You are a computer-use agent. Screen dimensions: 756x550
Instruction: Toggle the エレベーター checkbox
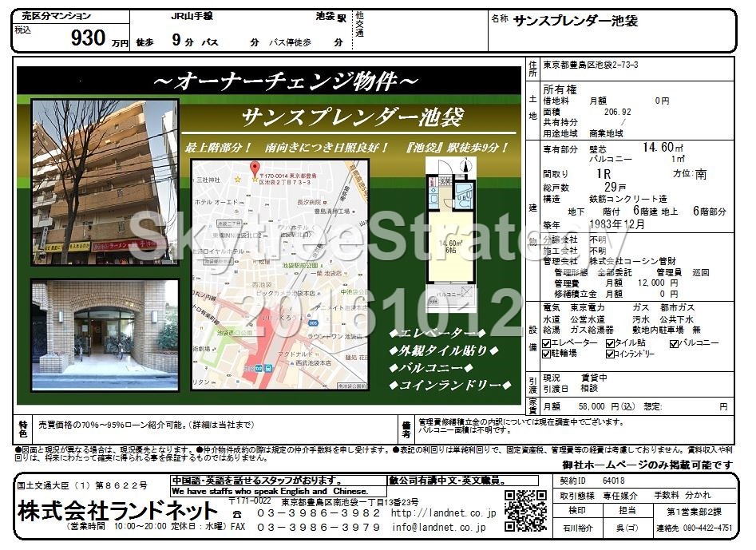547,344
